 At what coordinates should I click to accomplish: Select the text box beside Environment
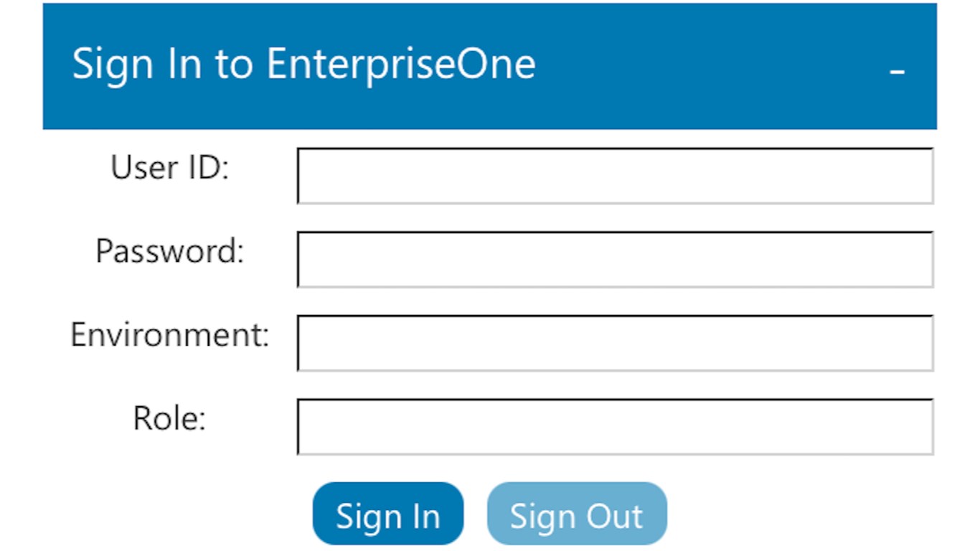coord(615,343)
